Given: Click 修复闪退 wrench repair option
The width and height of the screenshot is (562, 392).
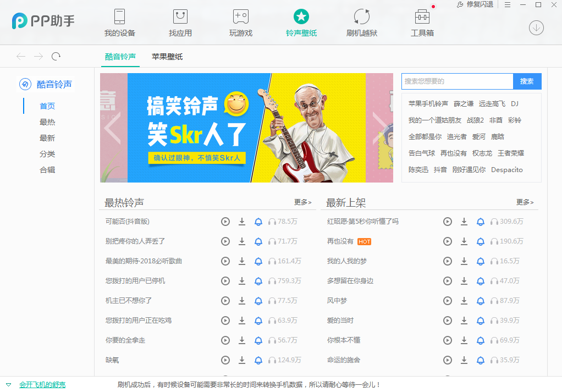Looking at the screenshot, I should (475, 4).
